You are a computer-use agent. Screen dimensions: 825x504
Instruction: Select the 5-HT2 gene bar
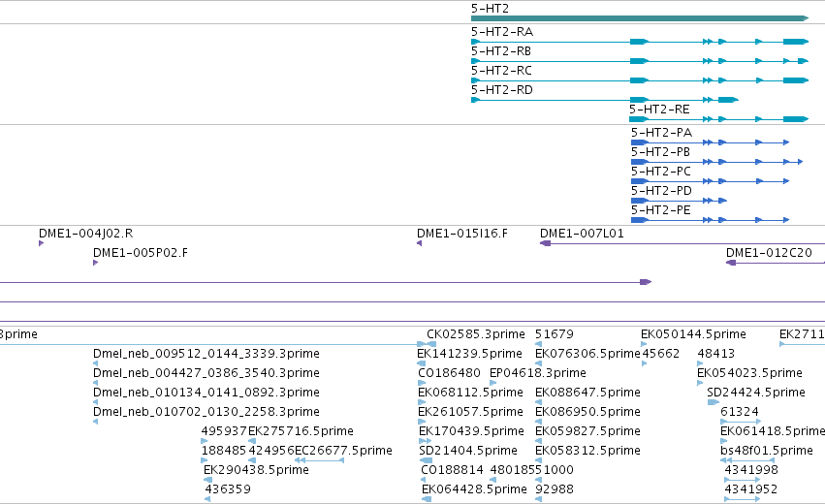[639, 18]
